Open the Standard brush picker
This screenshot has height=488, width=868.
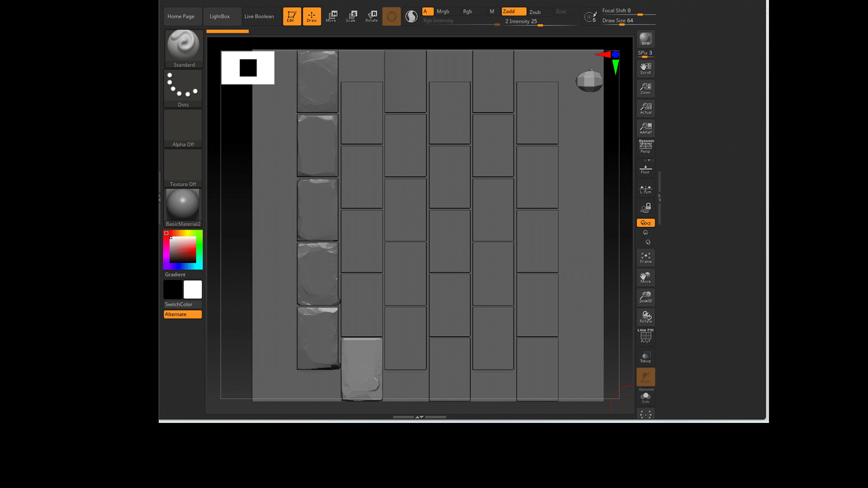184,48
